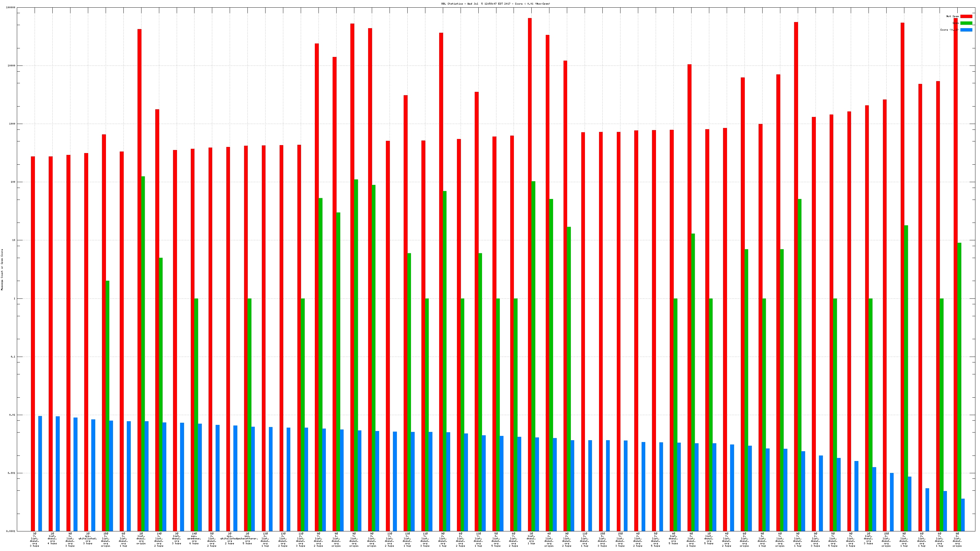The width and height of the screenshot is (980, 551).
Task: Click the ips.backscatterer.org 5 hops x-axis label
Action: [x=247, y=538]
